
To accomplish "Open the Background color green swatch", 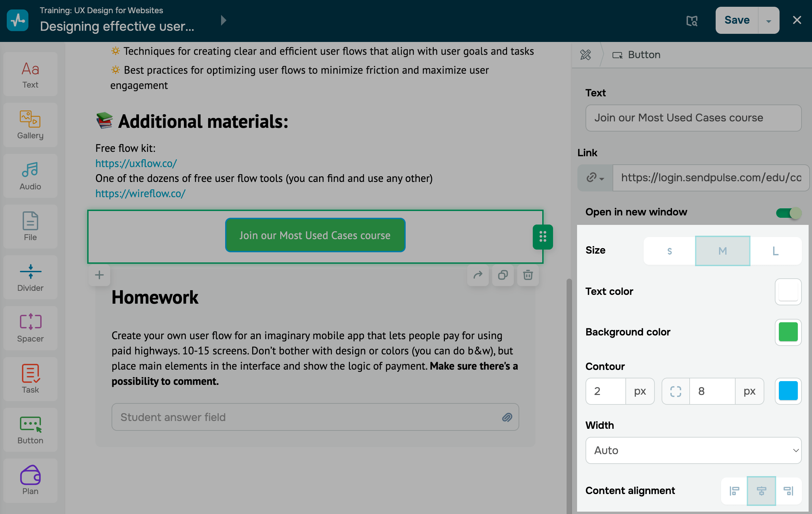I will [x=788, y=332].
